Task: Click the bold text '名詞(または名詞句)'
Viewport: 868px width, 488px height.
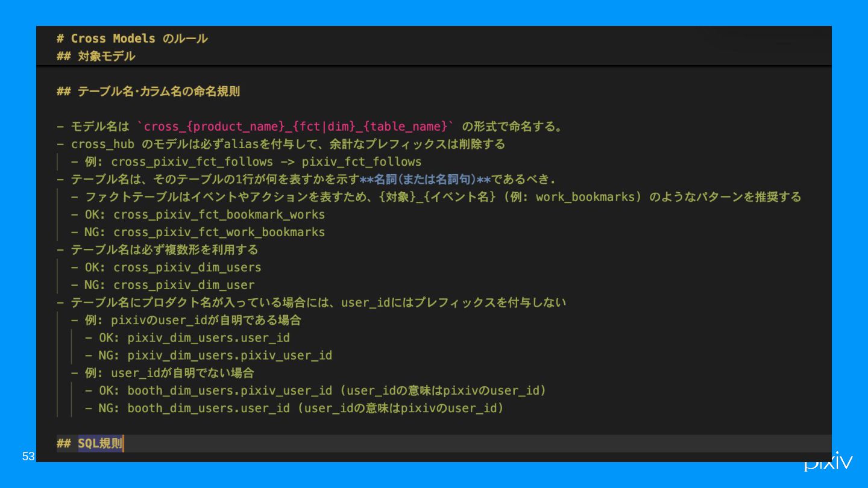Action: (426, 180)
